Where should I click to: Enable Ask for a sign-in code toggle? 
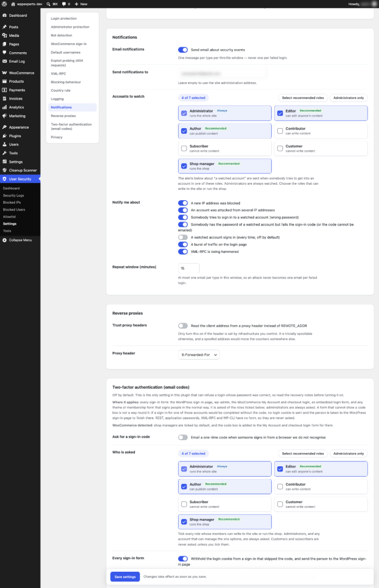(x=183, y=437)
